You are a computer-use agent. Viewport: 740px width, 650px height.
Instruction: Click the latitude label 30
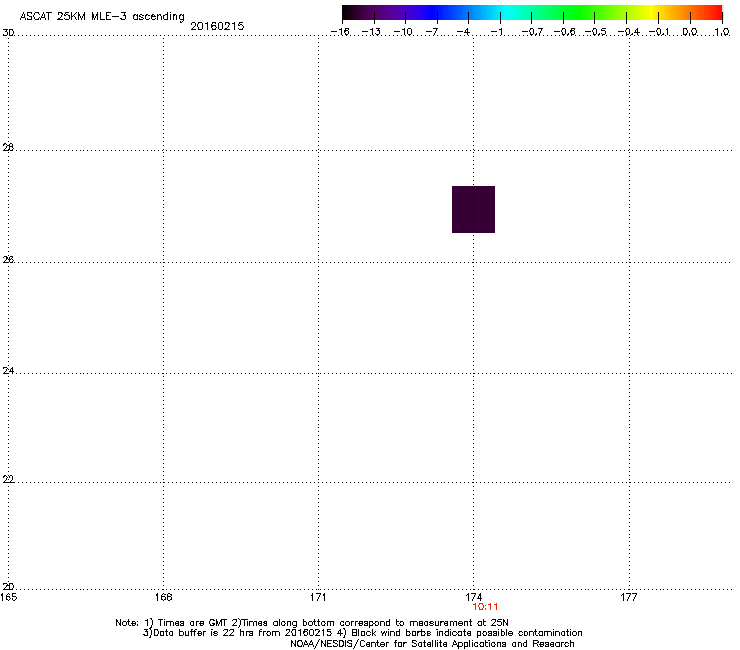coord(8,33)
